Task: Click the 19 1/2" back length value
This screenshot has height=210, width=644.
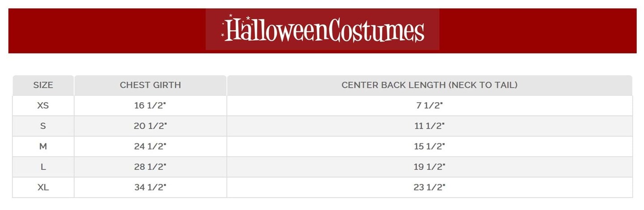Action: [429, 167]
